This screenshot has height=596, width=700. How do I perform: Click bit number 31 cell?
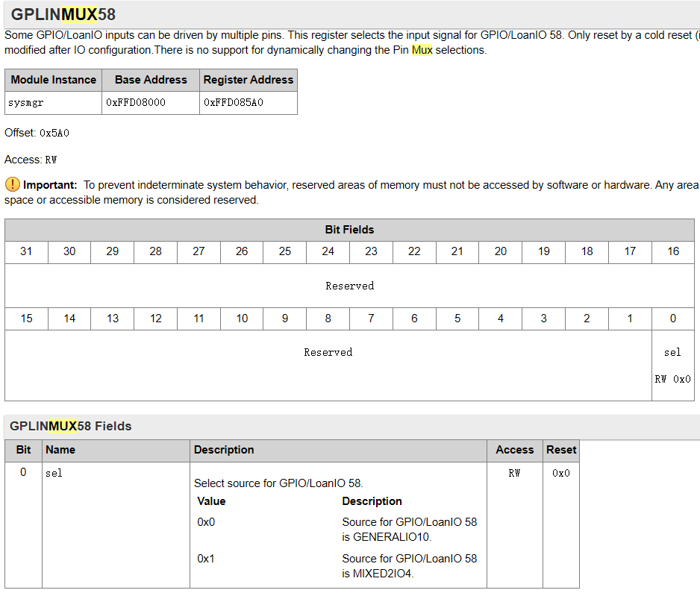pyautogui.click(x=26, y=251)
